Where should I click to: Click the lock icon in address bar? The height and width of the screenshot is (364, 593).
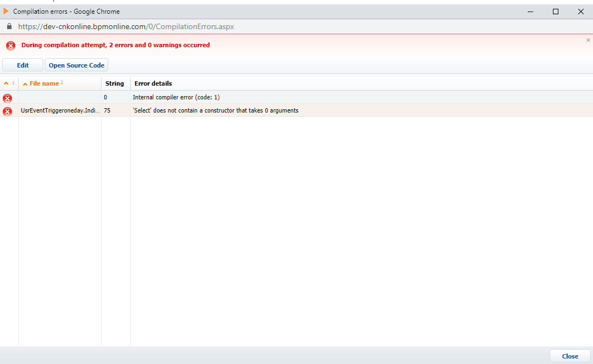9,26
